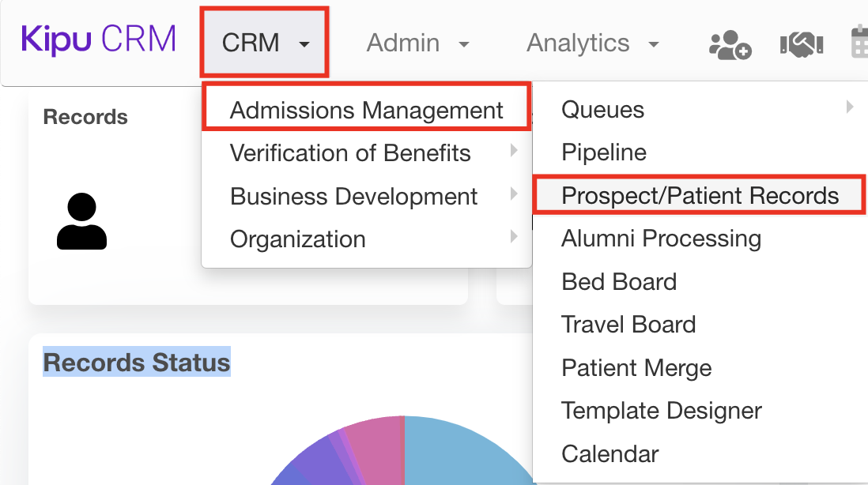Open the CRM menu dropdown
Screen dimensions: 868x485
tap(264, 43)
